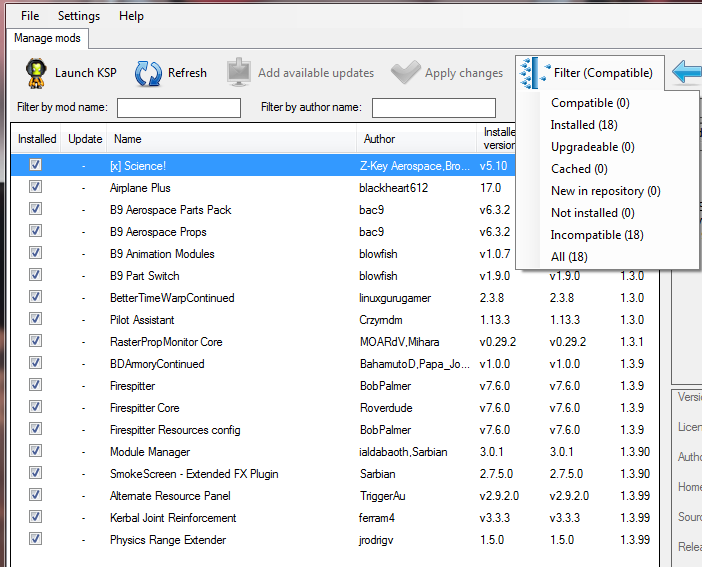
Task: Uncheck installed box for RasterPropMonitor Core
Action: (35, 340)
